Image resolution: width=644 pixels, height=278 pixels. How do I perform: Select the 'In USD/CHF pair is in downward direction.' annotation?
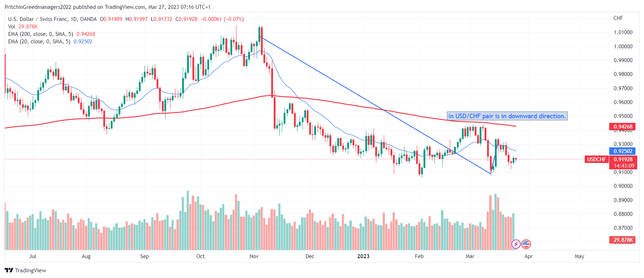click(507, 116)
